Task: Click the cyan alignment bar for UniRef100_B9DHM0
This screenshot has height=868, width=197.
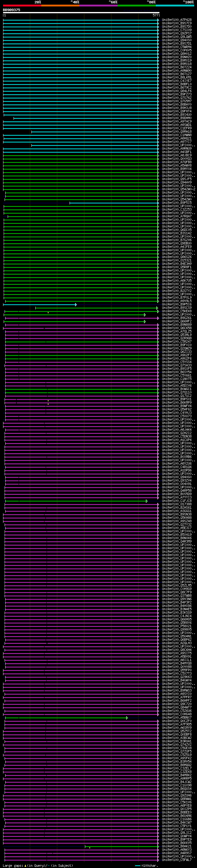Action: coord(86,118)
